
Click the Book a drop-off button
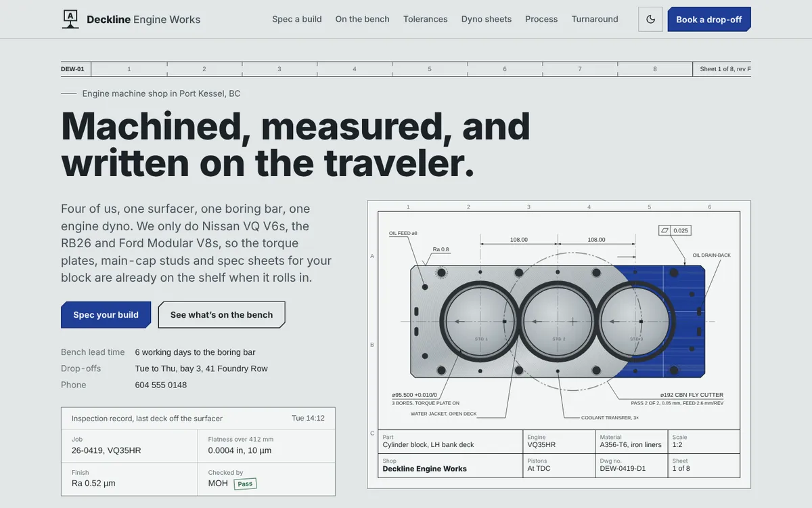709,19
